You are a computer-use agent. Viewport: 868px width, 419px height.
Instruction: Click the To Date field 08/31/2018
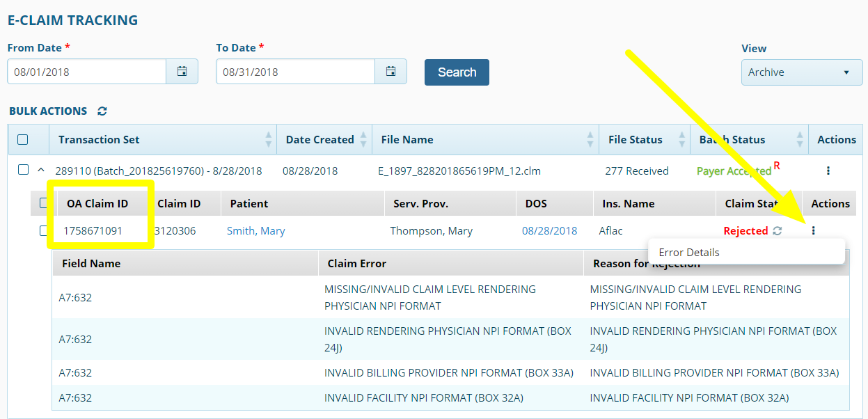point(296,72)
